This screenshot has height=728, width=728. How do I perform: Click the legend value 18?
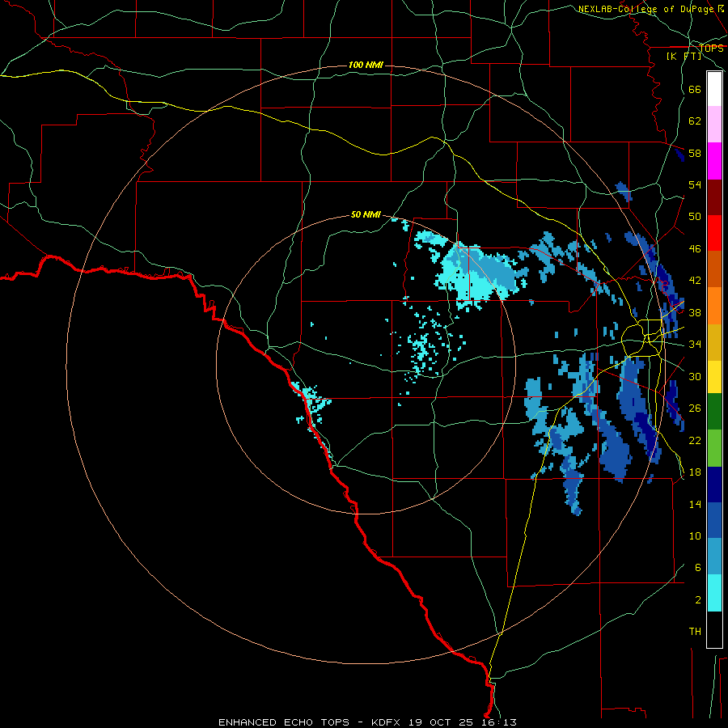(x=695, y=472)
